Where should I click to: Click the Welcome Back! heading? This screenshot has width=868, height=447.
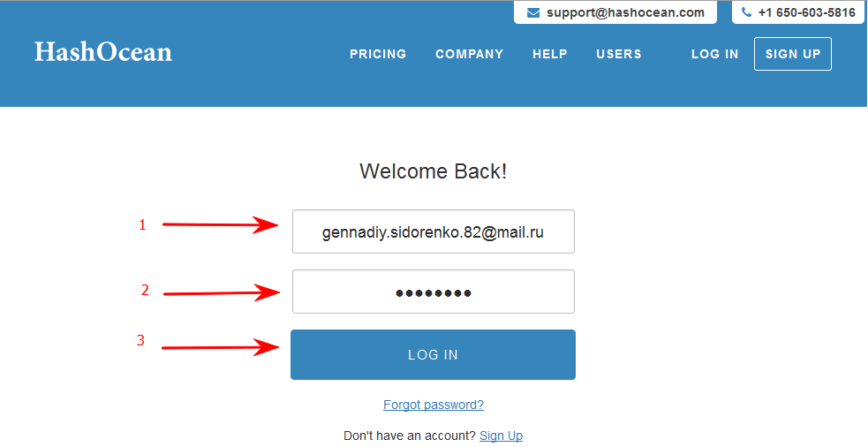[433, 171]
